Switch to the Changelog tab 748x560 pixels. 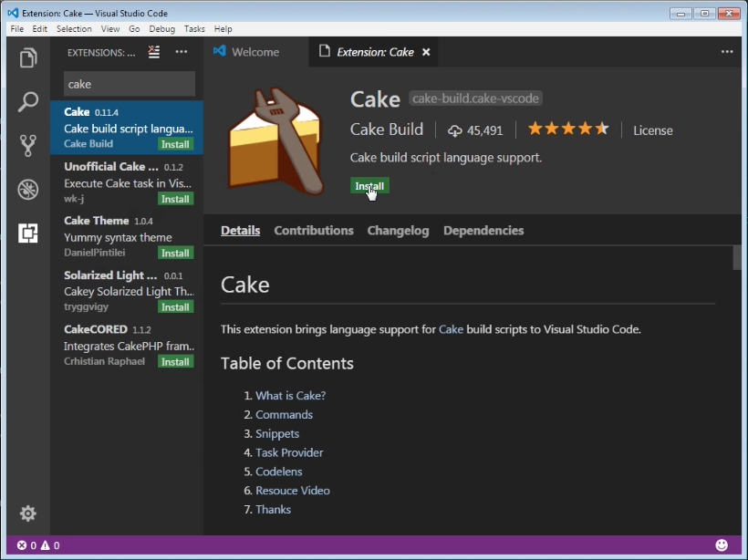tap(399, 231)
